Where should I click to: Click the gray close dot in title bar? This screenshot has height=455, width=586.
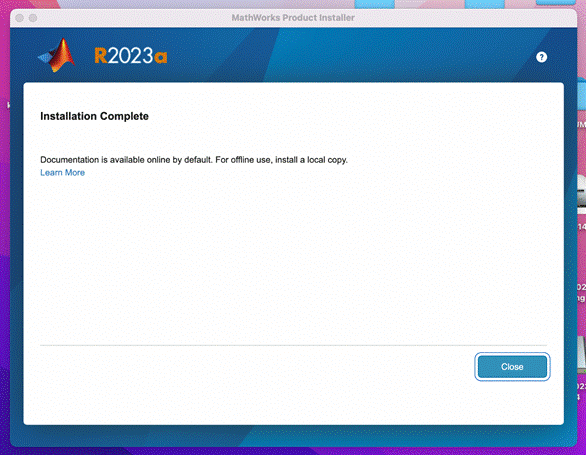(19, 18)
